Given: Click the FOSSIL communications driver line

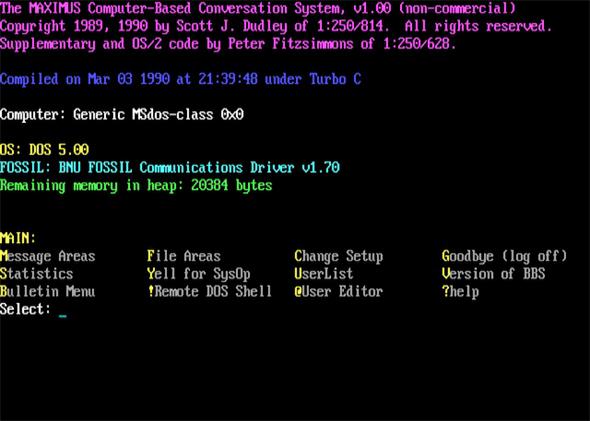Looking at the screenshot, I should click(170, 167).
